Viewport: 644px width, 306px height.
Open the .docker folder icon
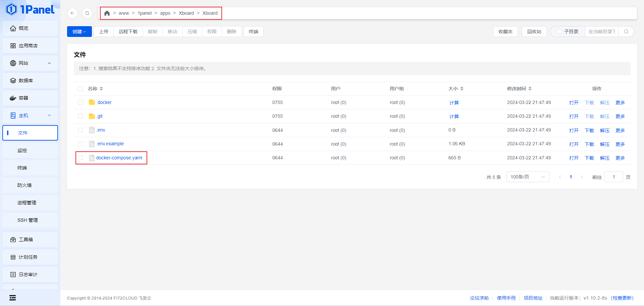click(x=92, y=102)
